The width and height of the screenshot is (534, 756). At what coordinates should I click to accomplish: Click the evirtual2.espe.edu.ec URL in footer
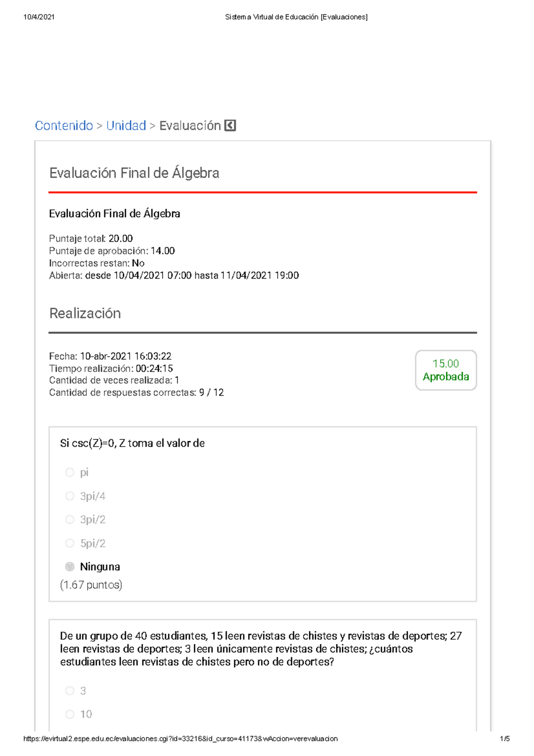tap(180, 739)
